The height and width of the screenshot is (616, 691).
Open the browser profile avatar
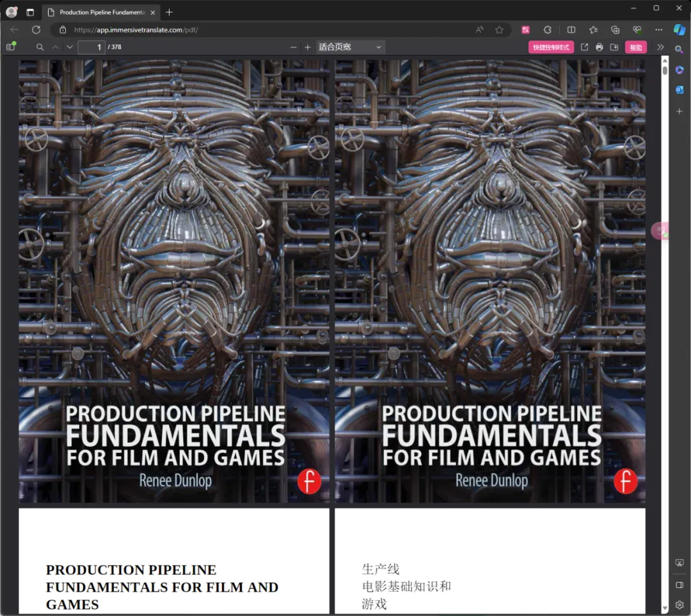[x=12, y=12]
